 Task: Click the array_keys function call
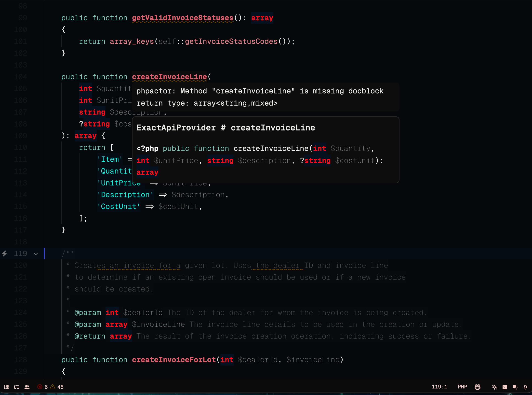pyautogui.click(x=132, y=42)
